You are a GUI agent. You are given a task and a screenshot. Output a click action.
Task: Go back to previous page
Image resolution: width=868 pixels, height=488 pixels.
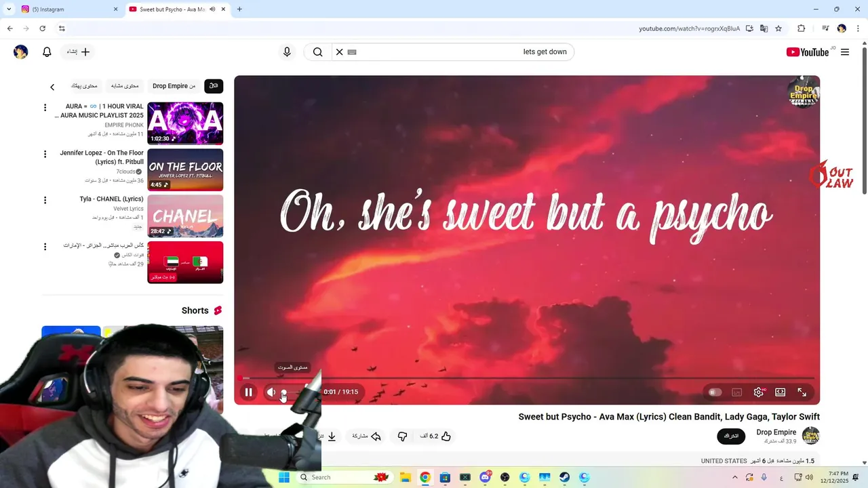click(9, 28)
